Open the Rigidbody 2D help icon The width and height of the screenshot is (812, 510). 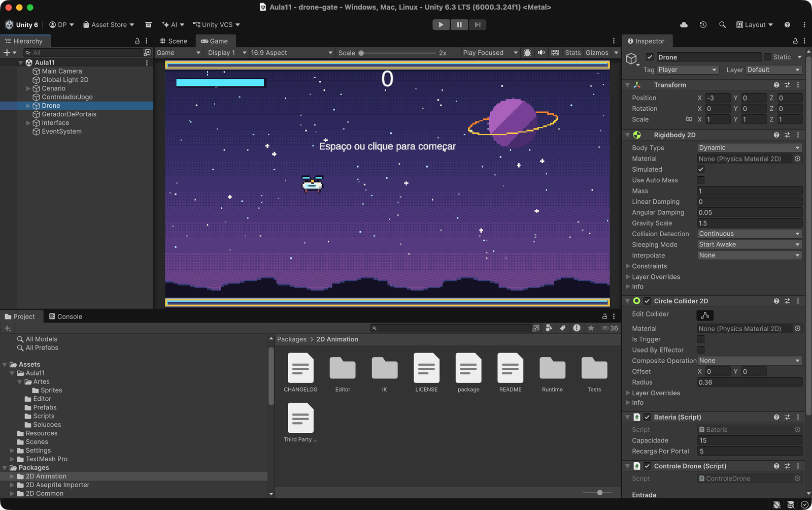click(x=776, y=135)
